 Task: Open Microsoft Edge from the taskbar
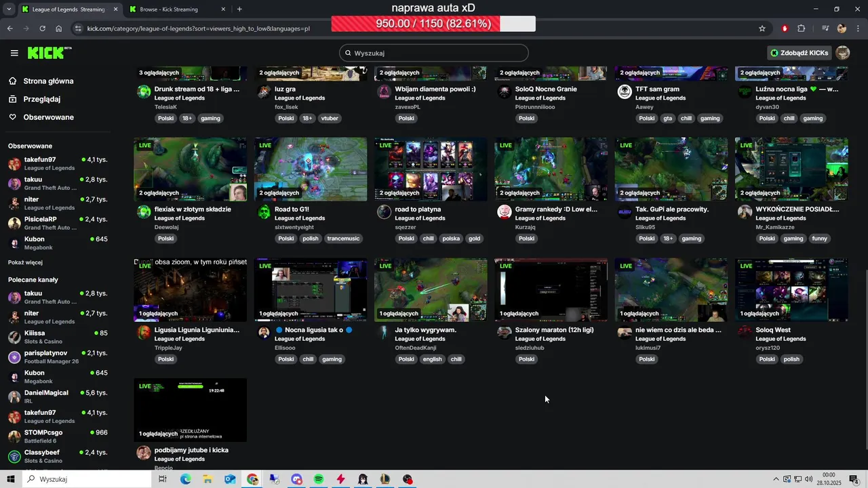[x=185, y=479]
